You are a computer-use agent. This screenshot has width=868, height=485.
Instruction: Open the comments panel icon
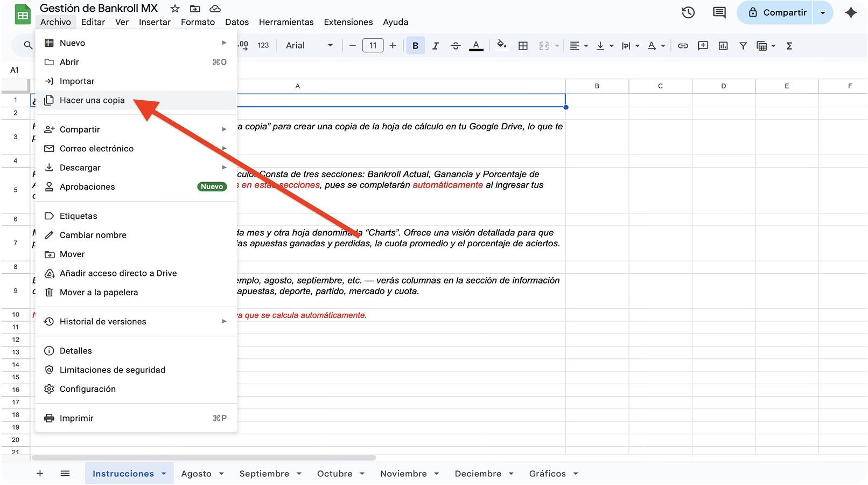pos(719,12)
